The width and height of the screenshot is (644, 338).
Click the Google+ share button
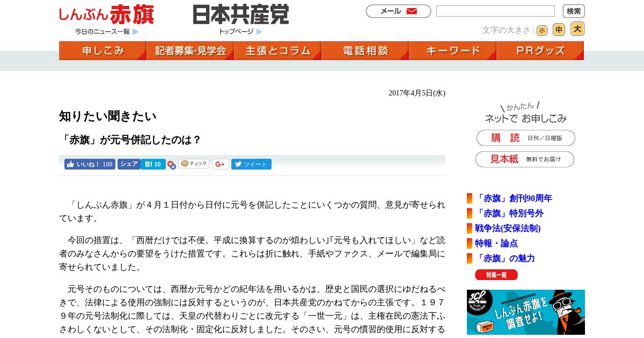(x=220, y=164)
